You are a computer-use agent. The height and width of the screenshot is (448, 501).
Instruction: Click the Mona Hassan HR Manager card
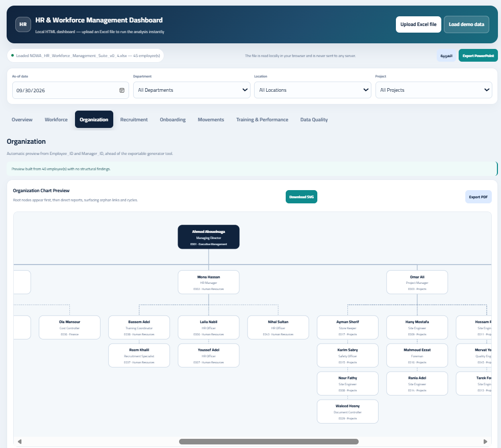[209, 282]
